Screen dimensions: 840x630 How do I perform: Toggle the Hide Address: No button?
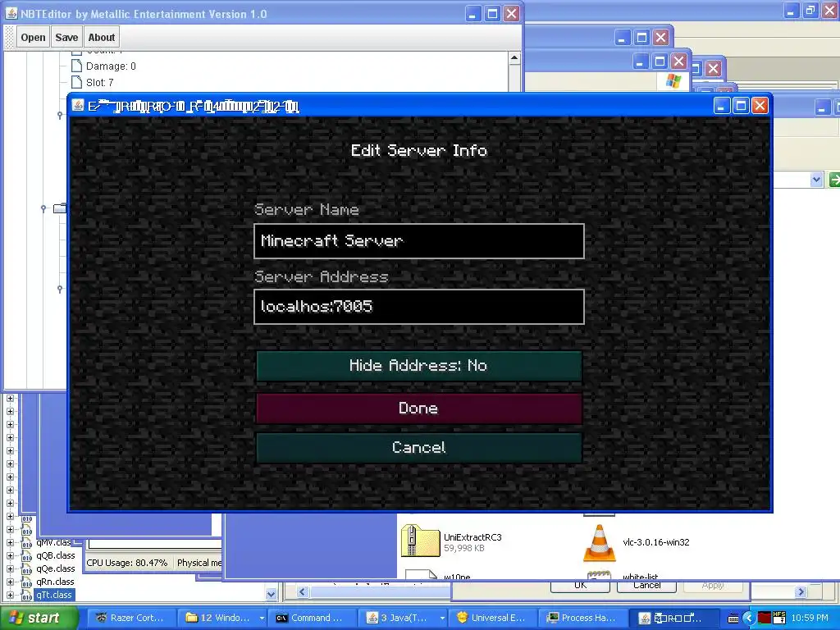click(419, 366)
